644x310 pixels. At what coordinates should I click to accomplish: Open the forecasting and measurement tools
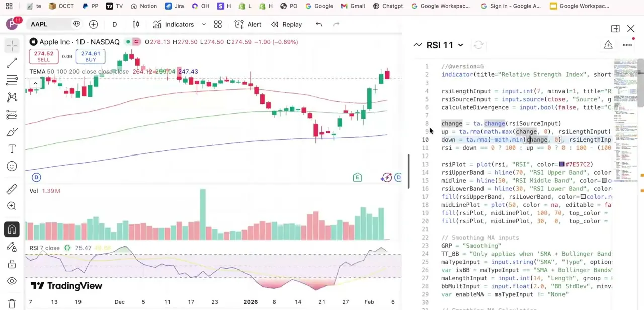12,115
